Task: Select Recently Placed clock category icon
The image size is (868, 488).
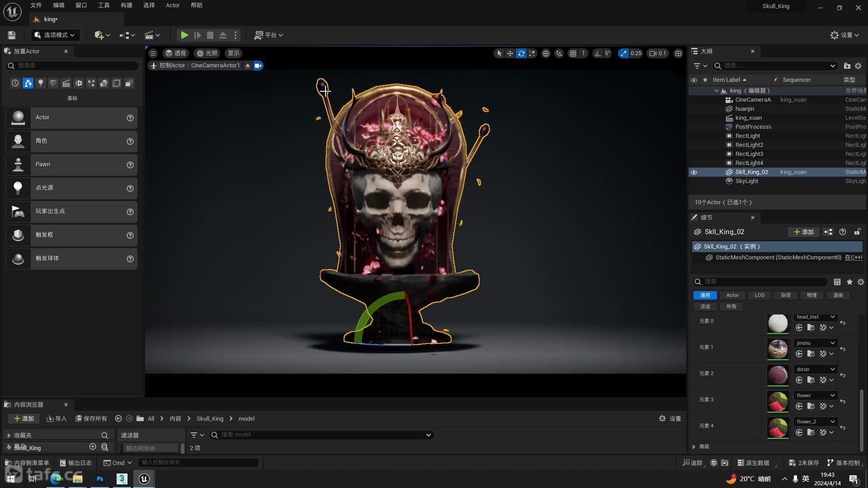Action: tap(15, 83)
